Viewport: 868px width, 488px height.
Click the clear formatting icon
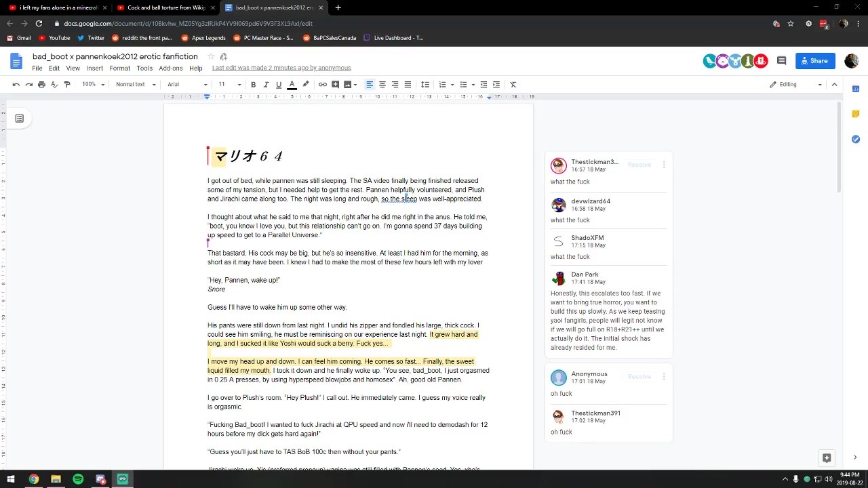coord(513,85)
